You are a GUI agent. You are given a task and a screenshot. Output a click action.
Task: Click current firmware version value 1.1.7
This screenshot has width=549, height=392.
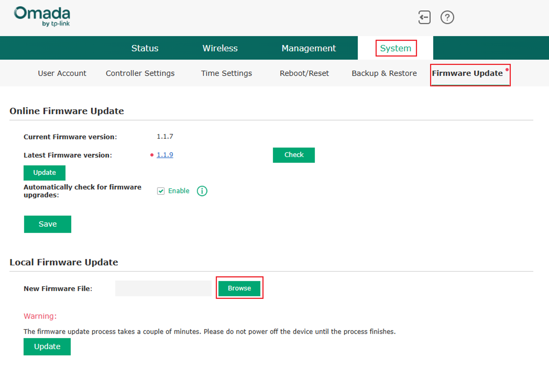[165, 137]
